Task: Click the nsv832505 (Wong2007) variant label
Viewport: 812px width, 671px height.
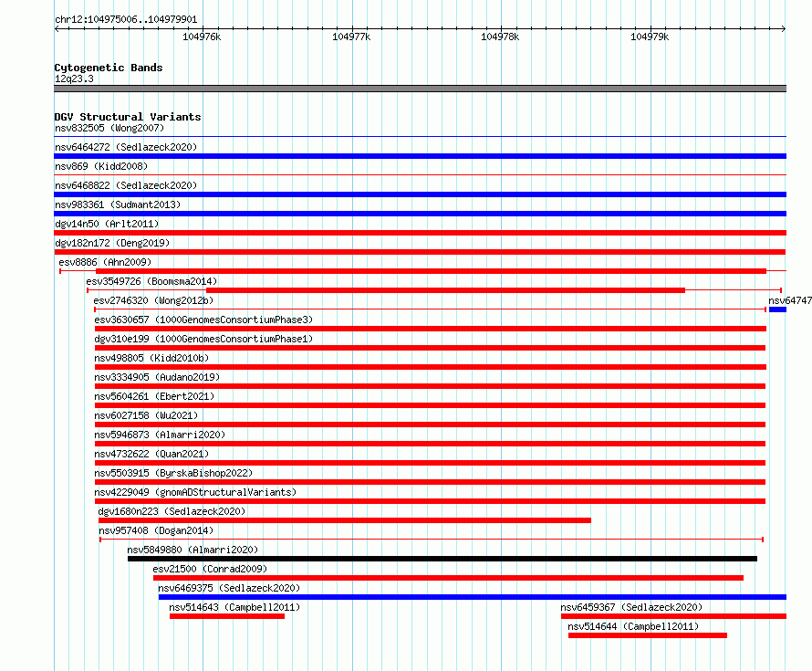Action: (x=109, y=128)
